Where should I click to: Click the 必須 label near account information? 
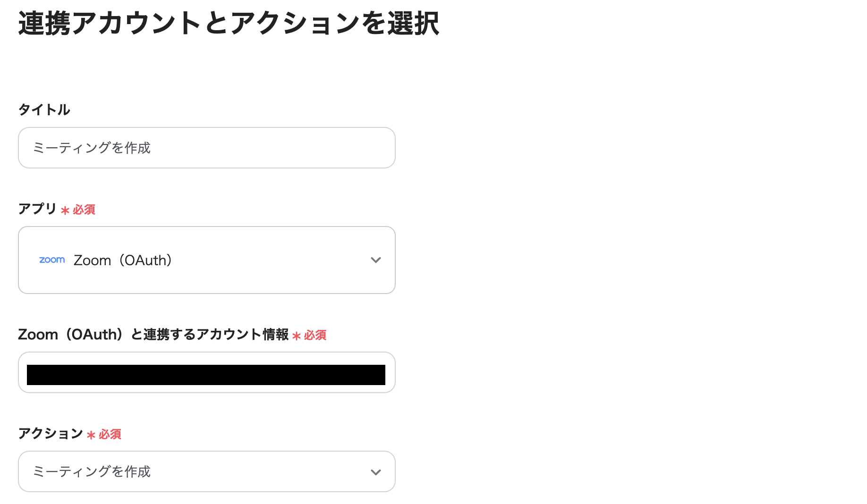pos(315,336)
